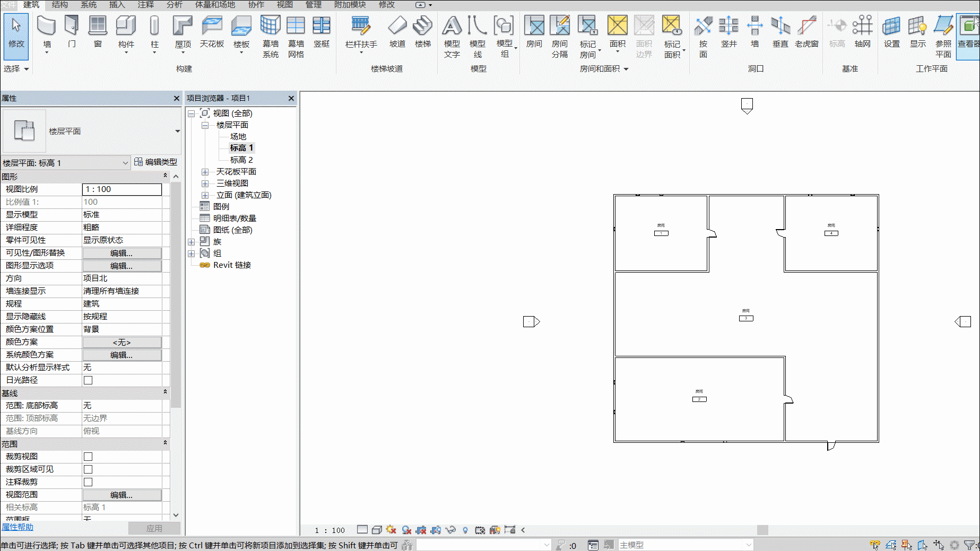Toggle the 日光路径 checkbox

tap(88, 380)
